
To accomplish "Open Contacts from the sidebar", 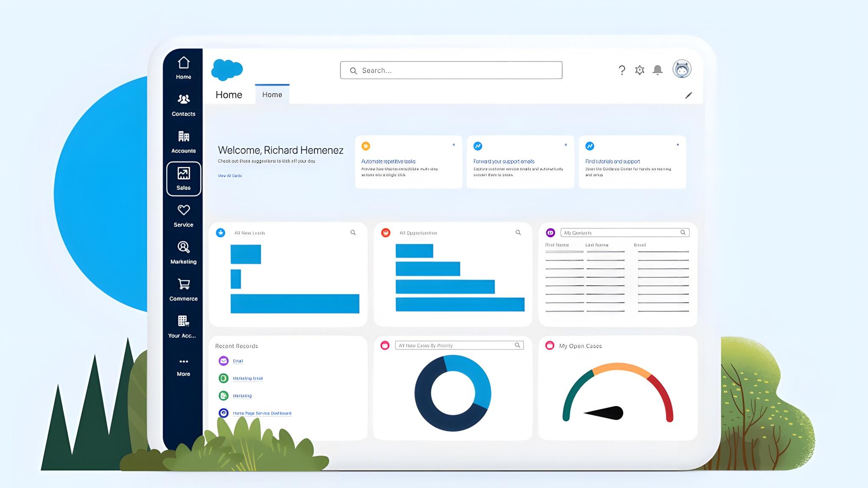I will tap(184, 105).
